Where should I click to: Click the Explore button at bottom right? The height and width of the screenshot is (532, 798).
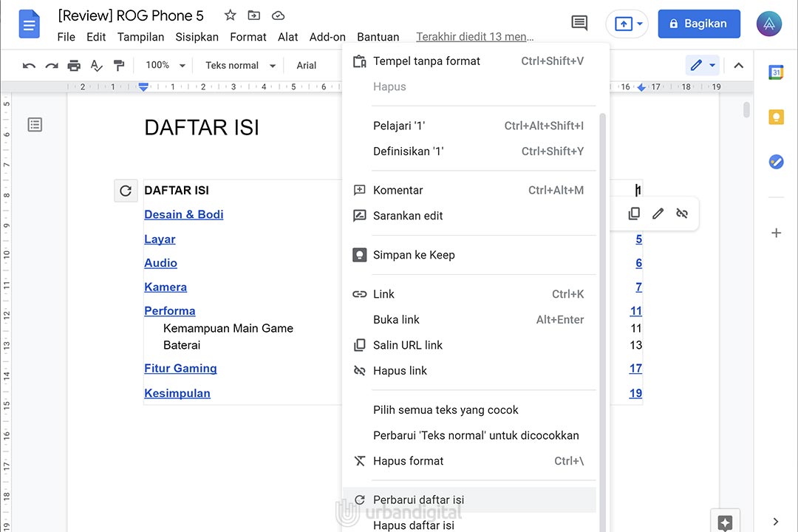[x=725, y=522]
